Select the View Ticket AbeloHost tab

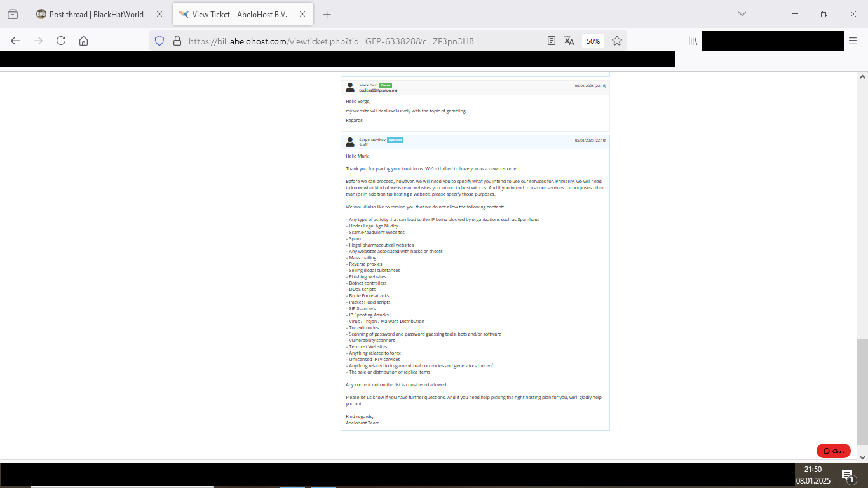click(x=243, y=14)
